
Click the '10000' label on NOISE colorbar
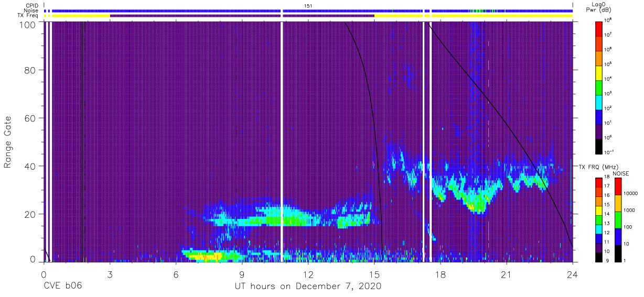pyautogui.click(x=632, y=193)
